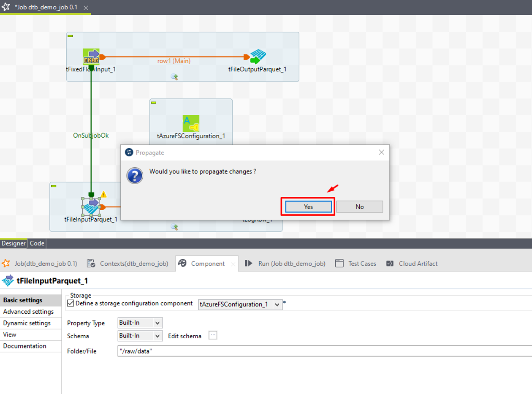This screenshot has width=532, height=394.
Task: Open the Schema type dropdown
Action: [x=140, y=336]
